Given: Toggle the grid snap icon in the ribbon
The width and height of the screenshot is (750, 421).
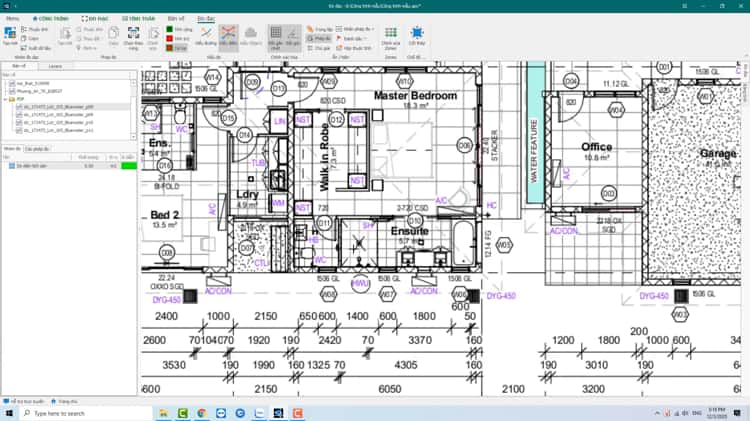Looking at the screenshot, I should [x=276, y=33].
